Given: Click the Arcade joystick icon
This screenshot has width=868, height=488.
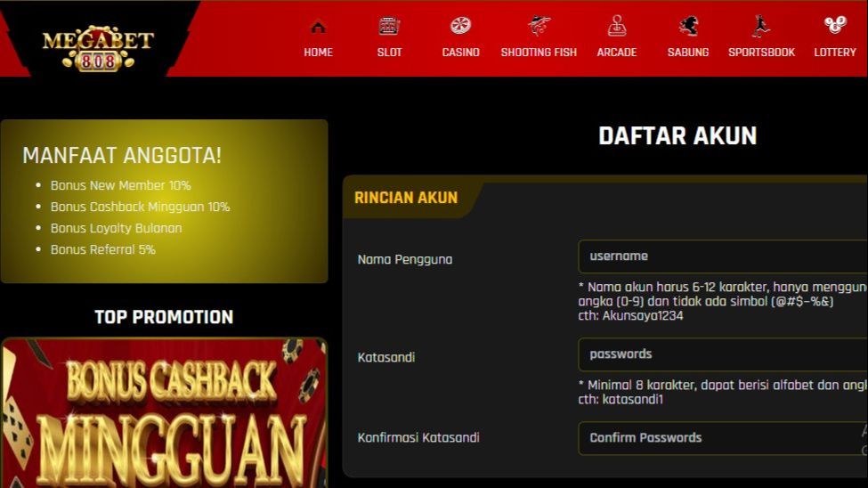Looking at the screenshot, I should click(x=617, y=26).
